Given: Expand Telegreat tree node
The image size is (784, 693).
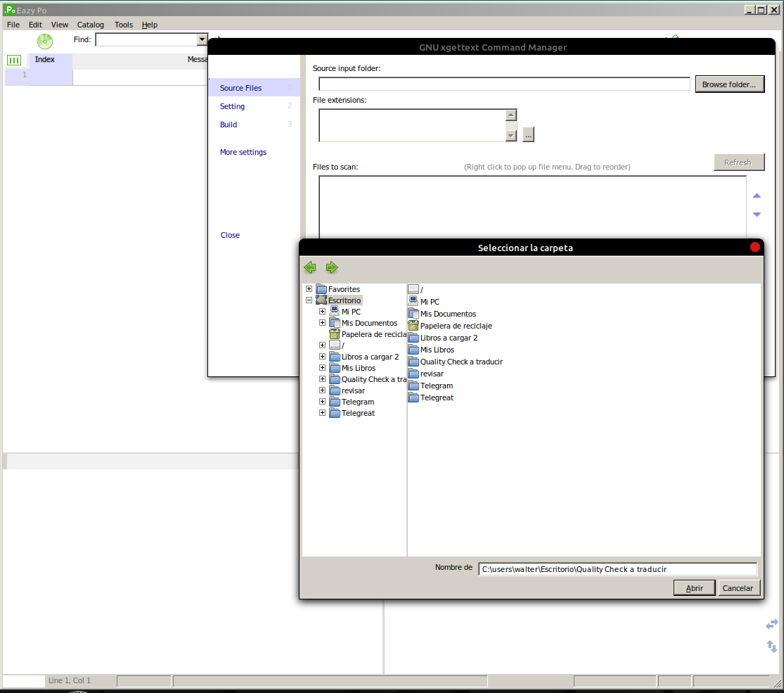Looking at the screenshot, I should [323, 413].
